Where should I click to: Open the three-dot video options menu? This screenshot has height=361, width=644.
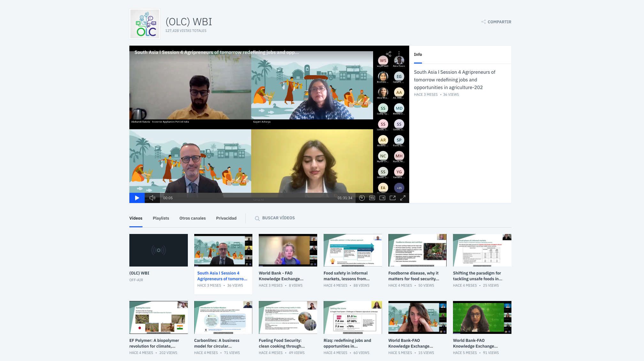coord(399,54)
